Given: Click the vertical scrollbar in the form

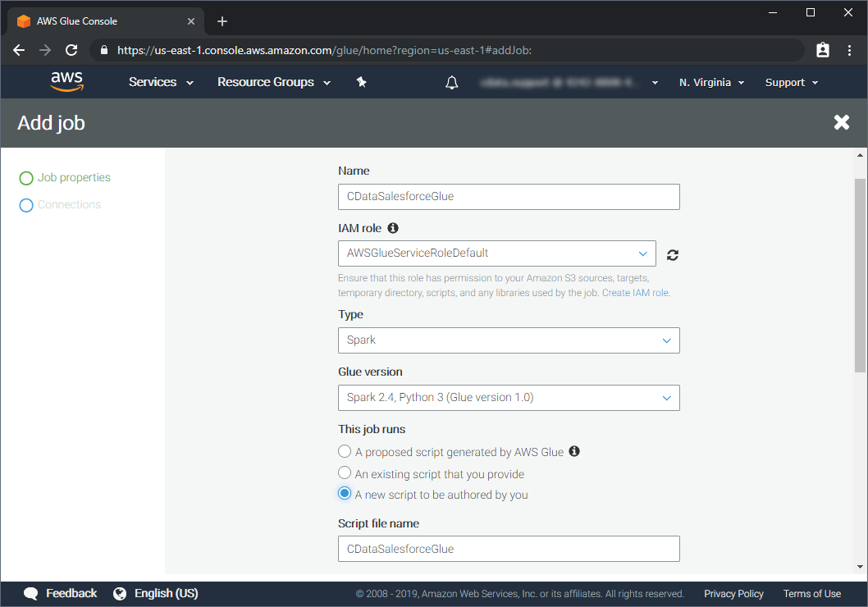Looking at the screenshot, I should pos(860,275).
